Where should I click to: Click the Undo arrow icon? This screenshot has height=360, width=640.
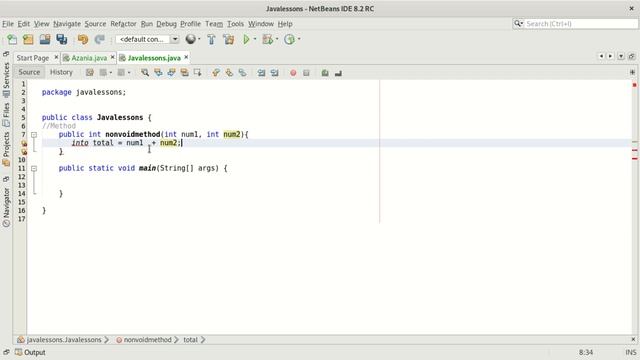[83, 39]
